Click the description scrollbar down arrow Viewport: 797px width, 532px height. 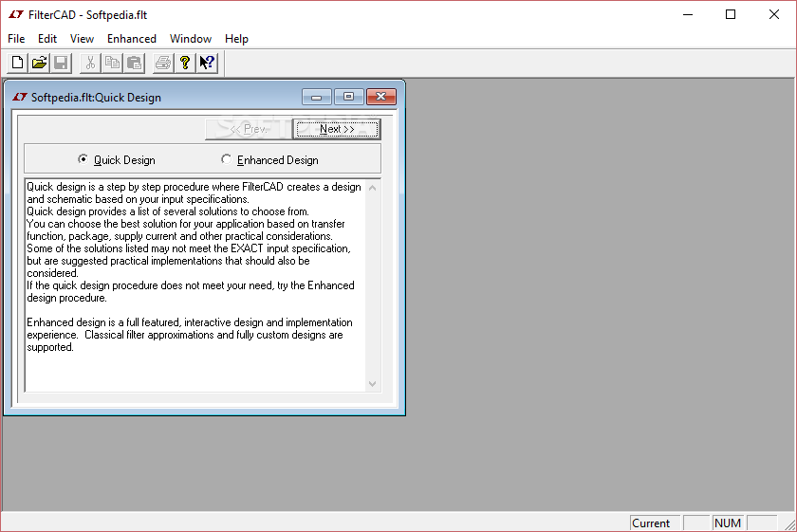coord(372,384)
